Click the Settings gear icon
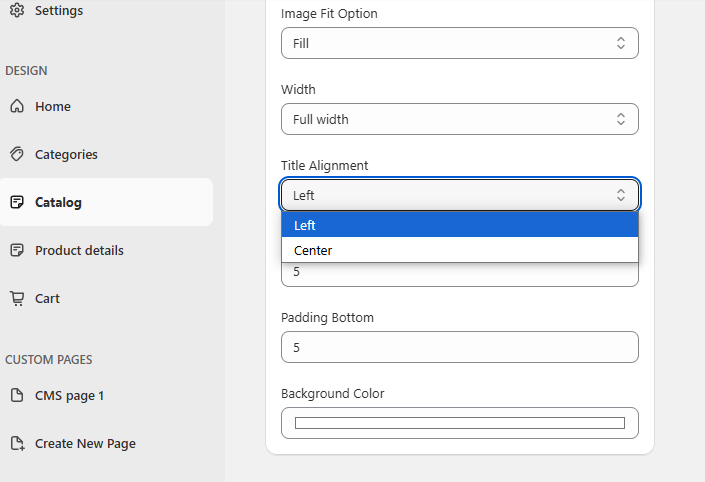 click(17, 10)
